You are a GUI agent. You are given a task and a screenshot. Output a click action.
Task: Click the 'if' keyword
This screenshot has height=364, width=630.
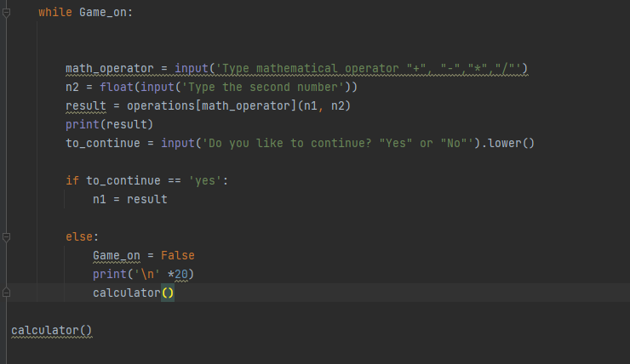[72, 180]
